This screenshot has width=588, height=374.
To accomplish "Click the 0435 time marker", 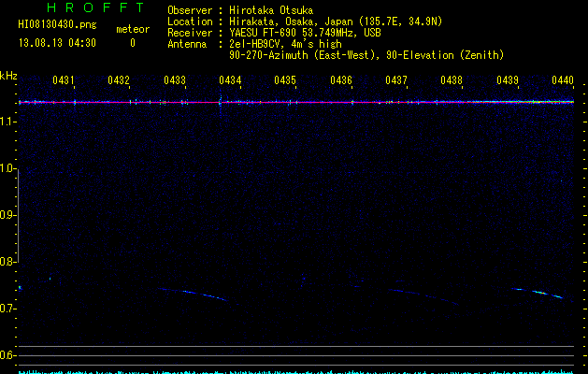I will tap(285, 80).
